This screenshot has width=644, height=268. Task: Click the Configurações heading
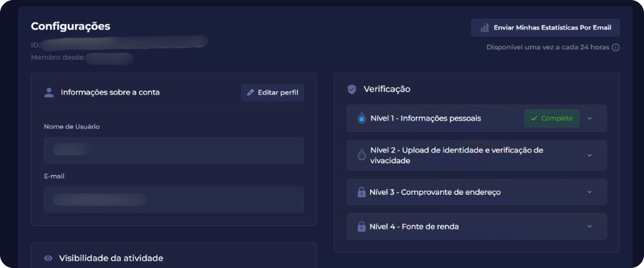70,26
